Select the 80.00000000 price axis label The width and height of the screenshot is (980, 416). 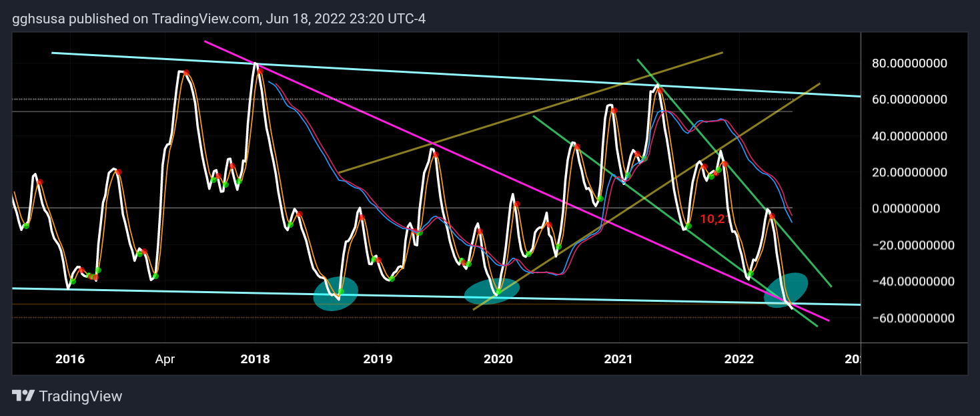click(910, 63)
